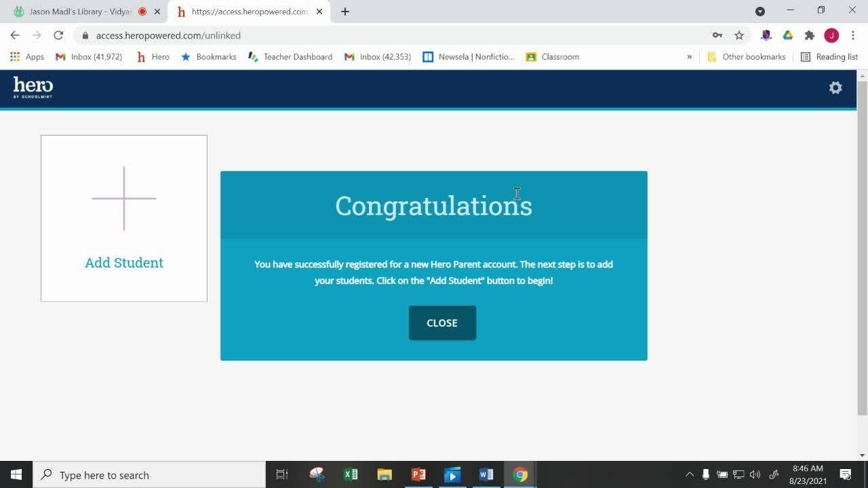Click the Chrome tab search dropdown arrow
Image resolution: width=868 pixels, height=488 pixels.
pos(760,12)
